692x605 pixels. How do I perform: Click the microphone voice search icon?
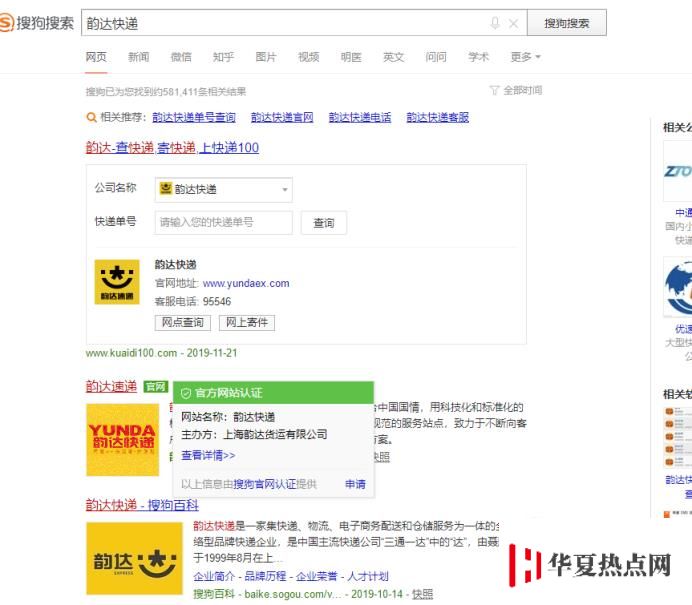click(495, 23)
